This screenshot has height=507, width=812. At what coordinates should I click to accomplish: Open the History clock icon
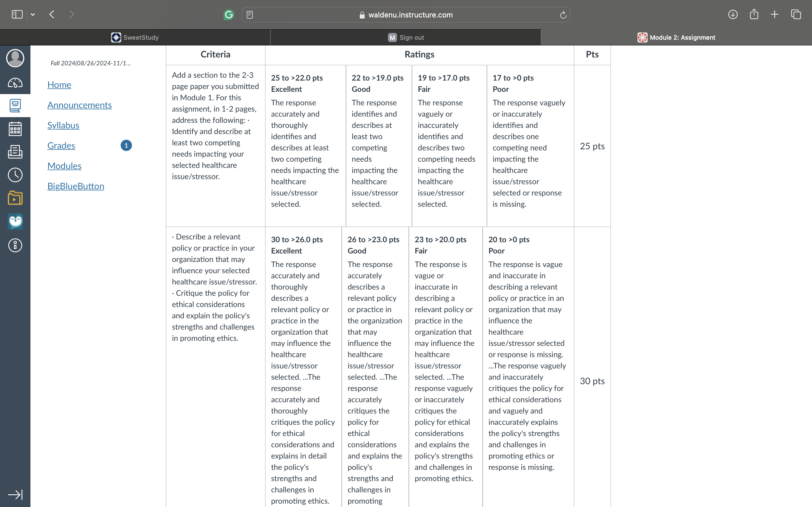click(15, 175)
